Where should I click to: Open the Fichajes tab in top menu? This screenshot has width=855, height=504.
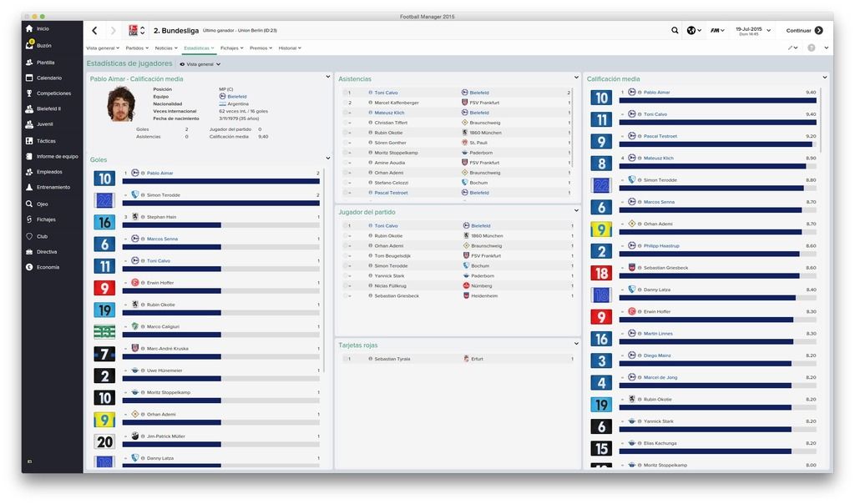coord(232,48)
